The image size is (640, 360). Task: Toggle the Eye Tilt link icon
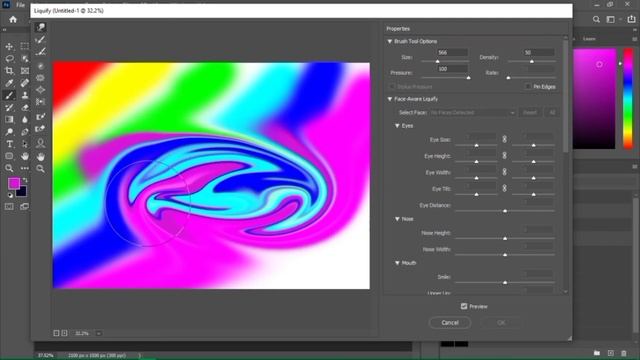(504, 188)
